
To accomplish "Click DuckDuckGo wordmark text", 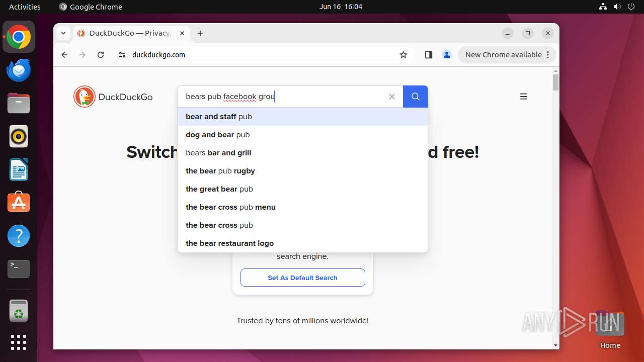I will (125, 97).
